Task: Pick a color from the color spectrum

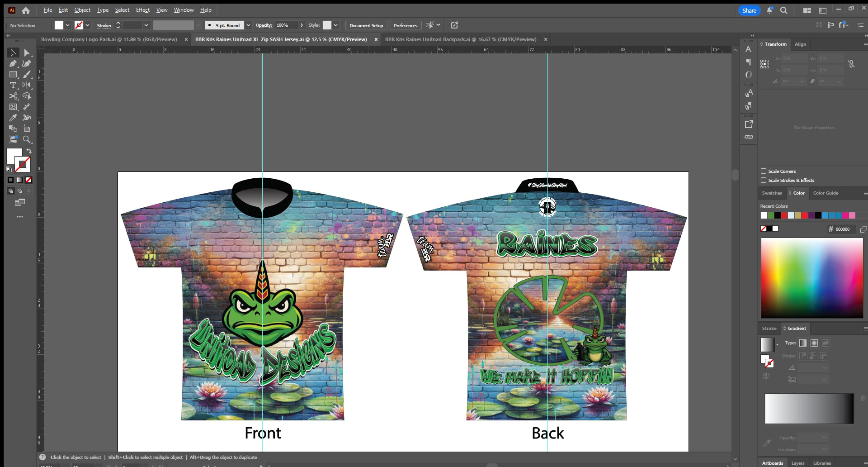Action: tap(811, 277)
